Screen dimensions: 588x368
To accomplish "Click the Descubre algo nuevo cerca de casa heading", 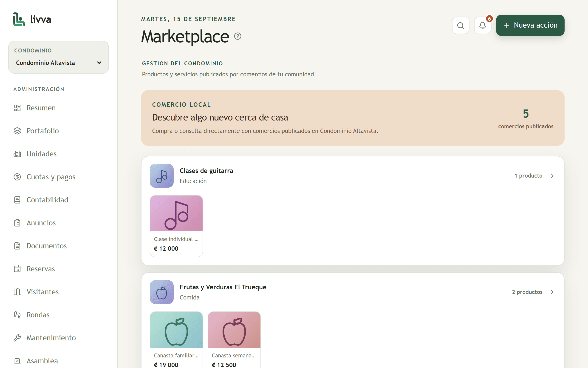I will point(220,118).
